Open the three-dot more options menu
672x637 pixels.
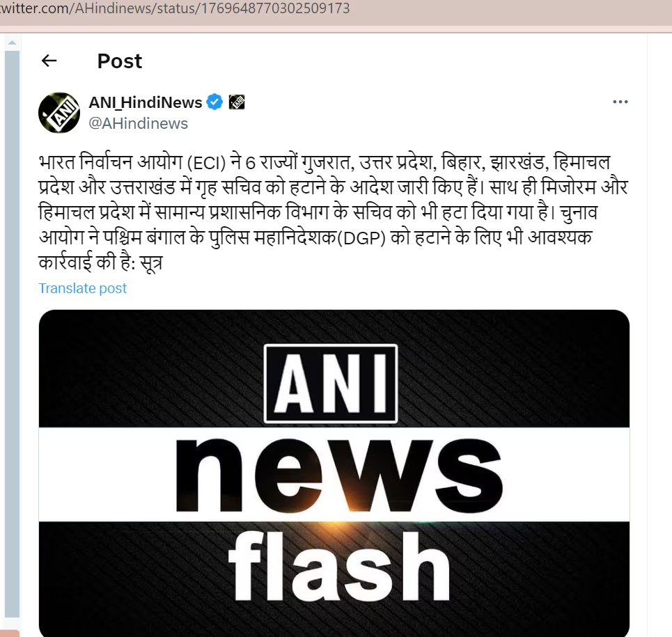[x=620, y=102]
